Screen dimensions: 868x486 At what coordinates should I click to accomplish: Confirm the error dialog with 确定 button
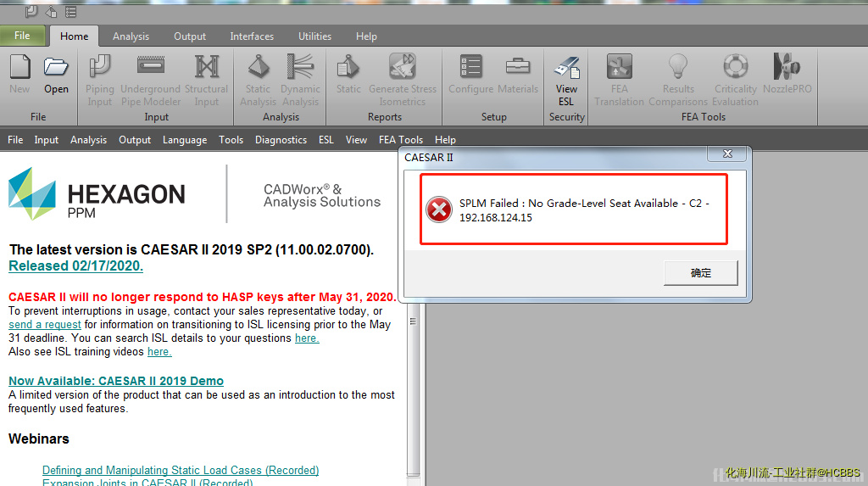click(701, 272)
